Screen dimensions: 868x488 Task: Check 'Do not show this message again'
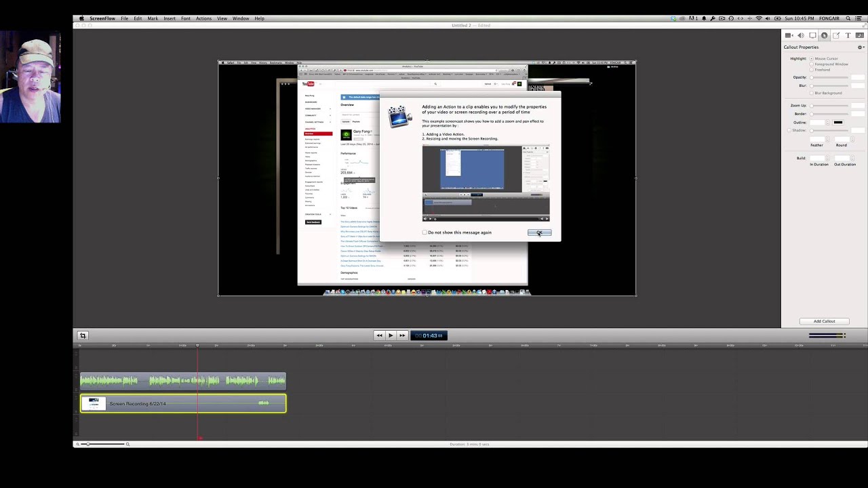[x=425, y=232]
